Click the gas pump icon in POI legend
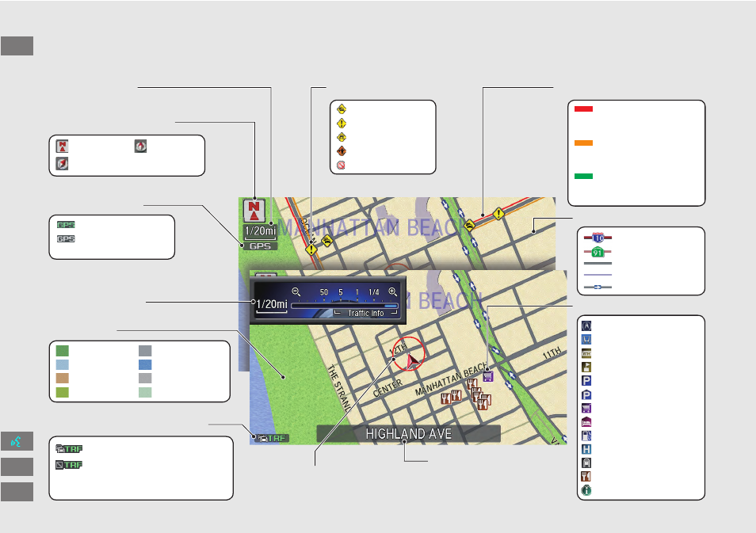 [586, 436]
